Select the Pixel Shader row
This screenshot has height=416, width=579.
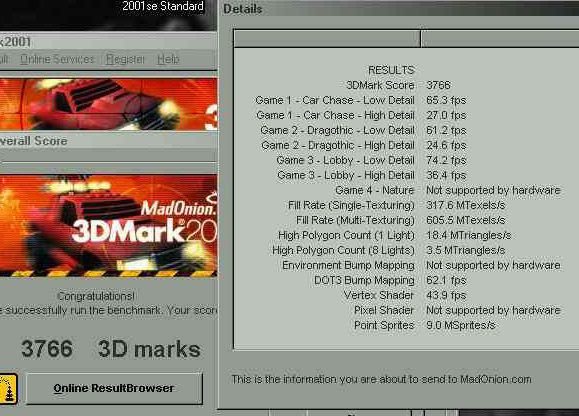click(x=457, y=310)
